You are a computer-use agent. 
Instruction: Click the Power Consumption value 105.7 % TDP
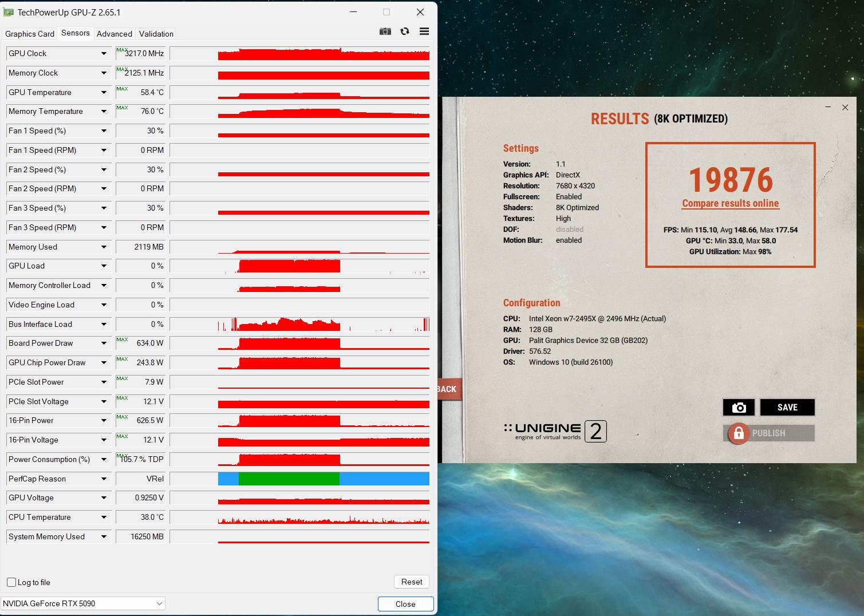(x=142, y=459)
